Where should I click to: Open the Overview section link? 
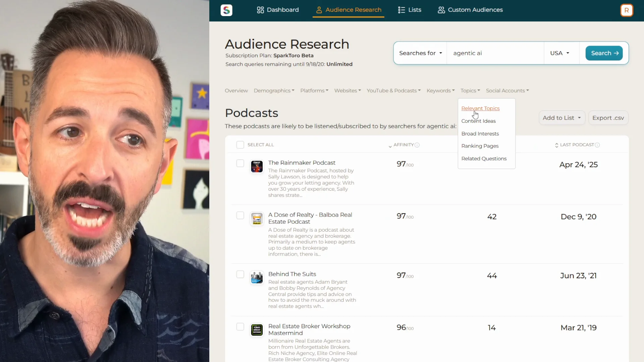point(236,90)
